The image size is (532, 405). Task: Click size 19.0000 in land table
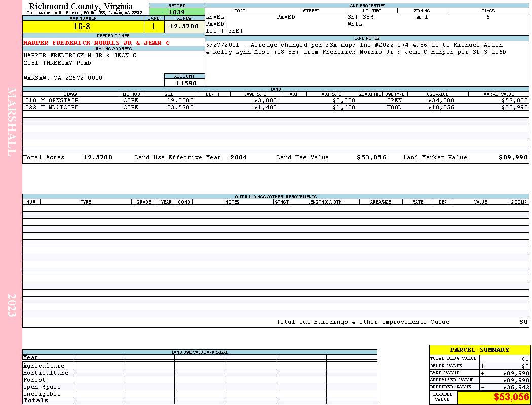tap(180, 100)
